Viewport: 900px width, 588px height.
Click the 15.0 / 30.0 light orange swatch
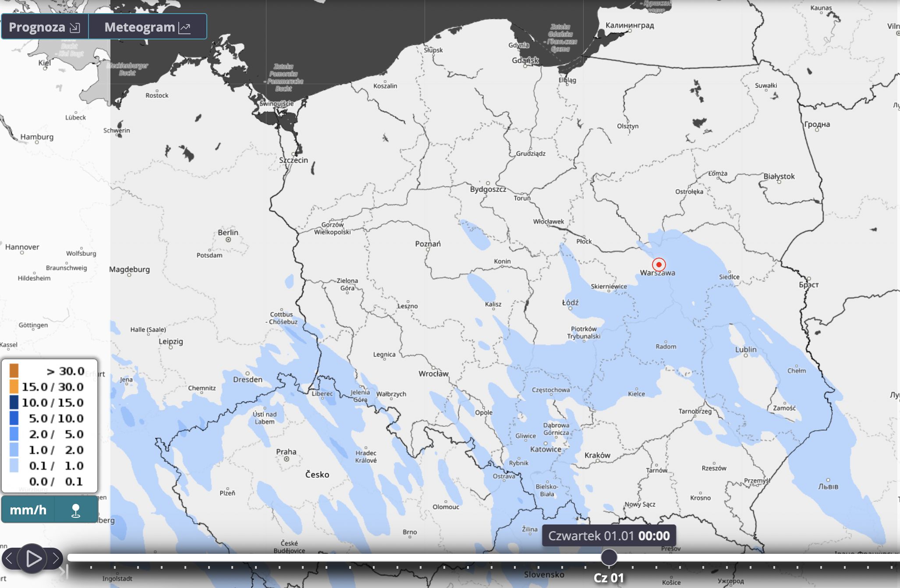point(14,386)
